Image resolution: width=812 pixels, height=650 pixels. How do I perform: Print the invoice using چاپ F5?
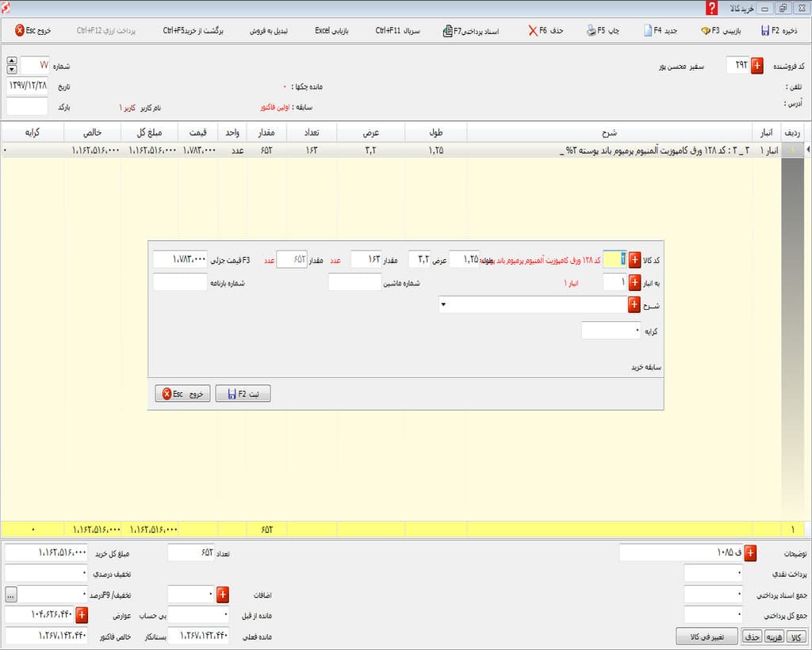click(x=603, y=31)
